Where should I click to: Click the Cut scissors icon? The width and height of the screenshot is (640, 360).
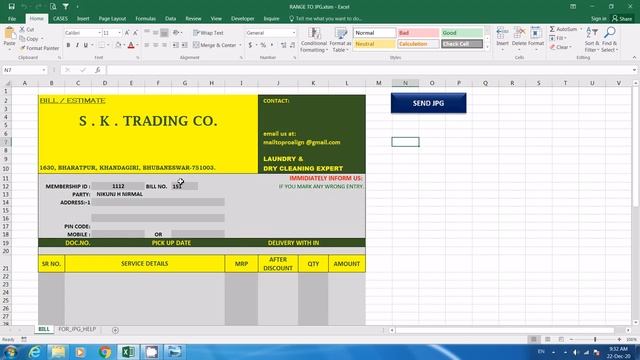point(22,29)
